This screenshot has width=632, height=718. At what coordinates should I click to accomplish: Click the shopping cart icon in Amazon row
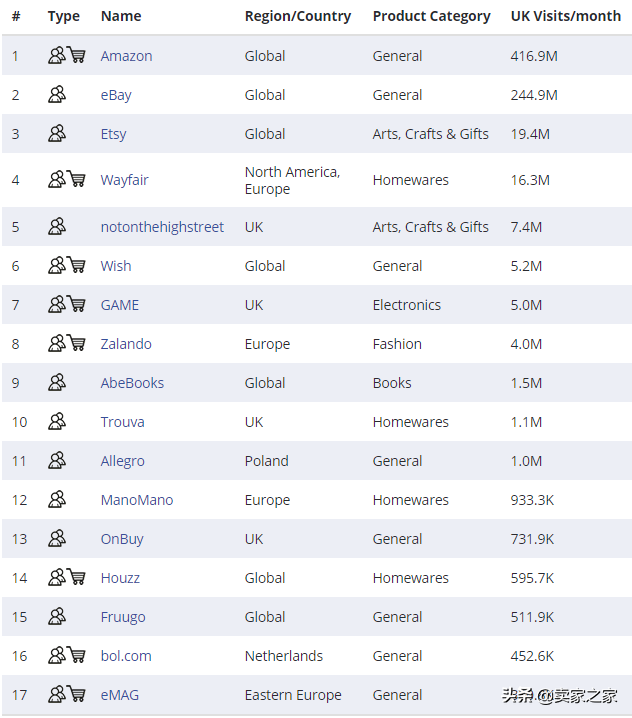tap(76, 55)
